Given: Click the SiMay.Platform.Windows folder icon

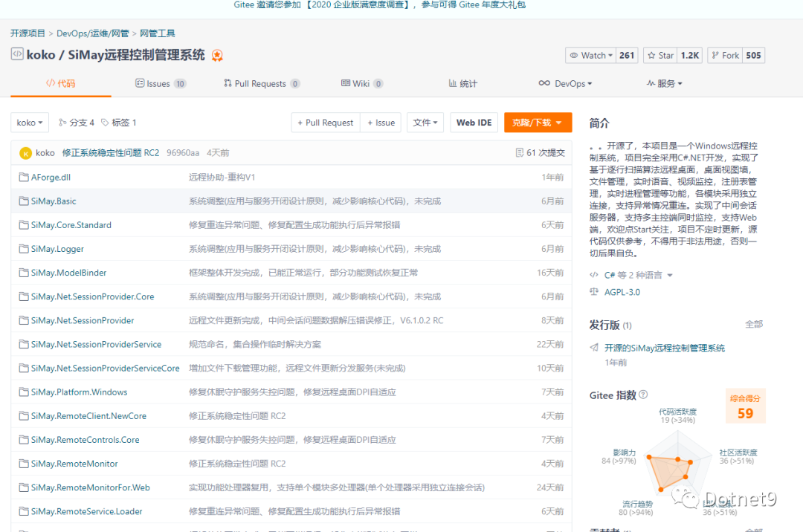Looking at the screenshot, I should 24,392.
